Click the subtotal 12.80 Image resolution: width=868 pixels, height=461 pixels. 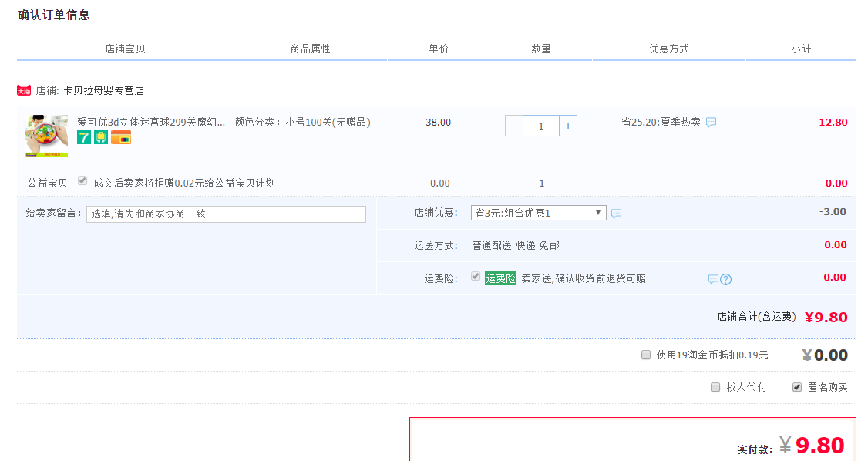pos(833,123)
